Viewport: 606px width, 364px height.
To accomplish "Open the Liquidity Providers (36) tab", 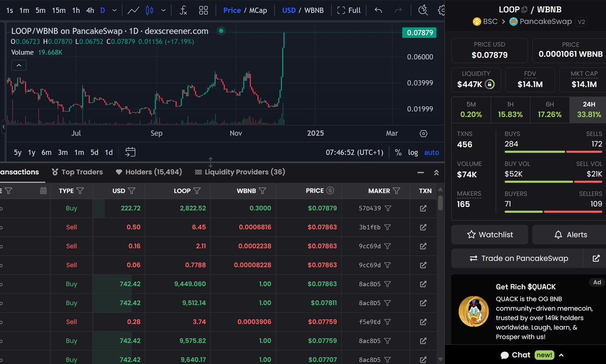I will [240, 172].
